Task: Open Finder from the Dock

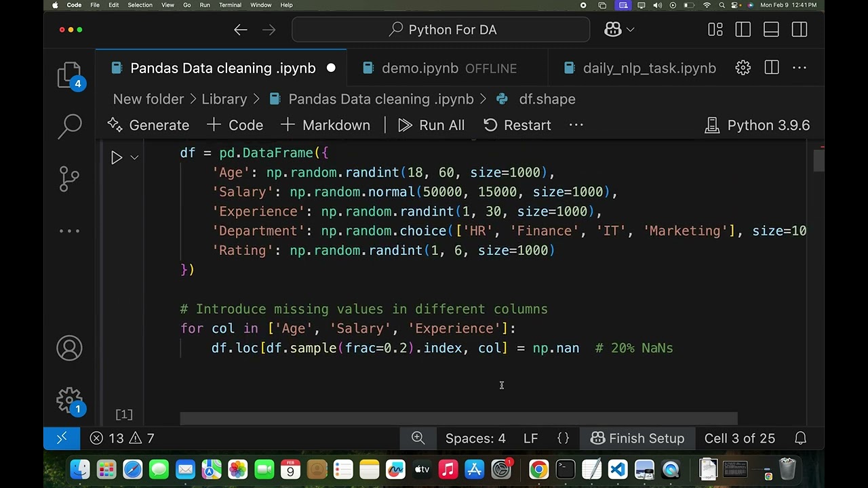Action: 80,469
